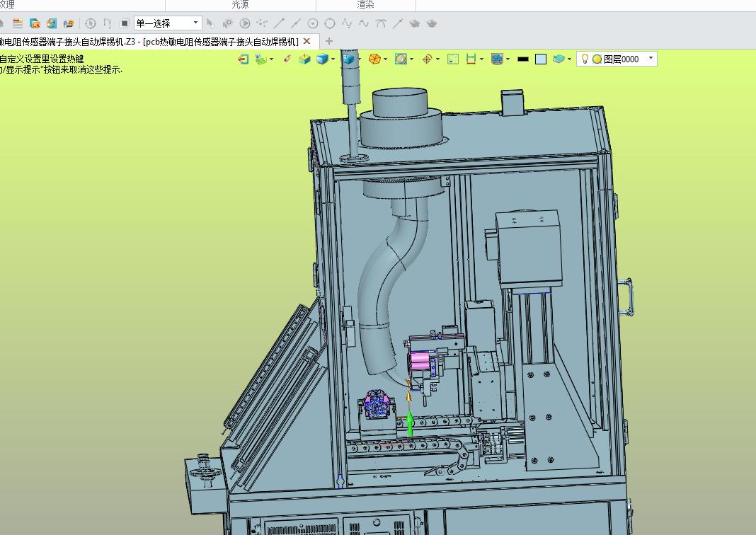This screenshot has height=535, width=756.
Task: Click the red-striped list icon
Action: 18,23
